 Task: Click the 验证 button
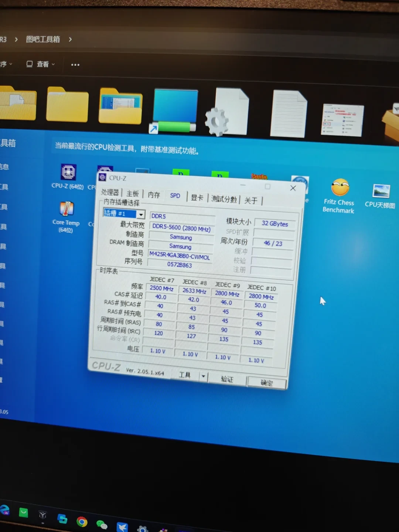[227, 379]
